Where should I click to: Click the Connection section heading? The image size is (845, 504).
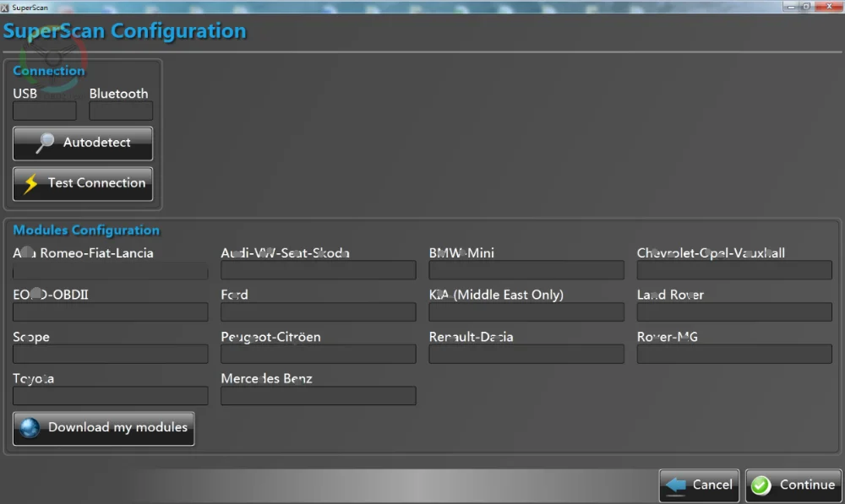pyautogui.click(x=49, y=71)
